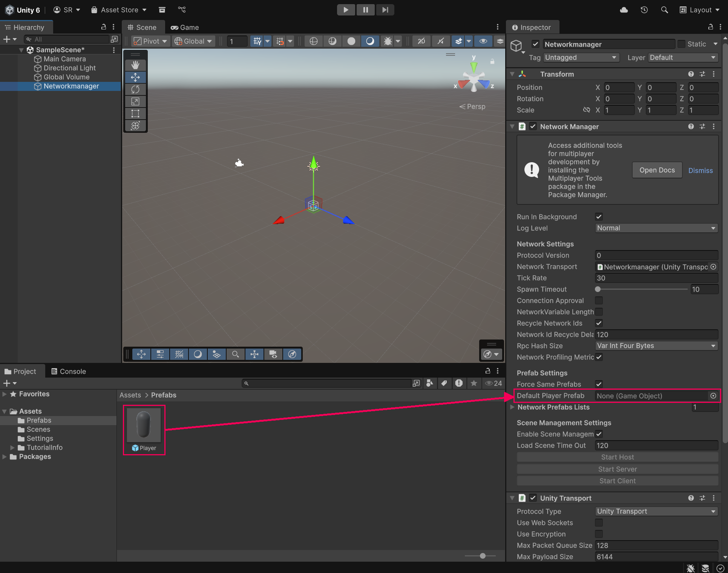The width and height of the screenshot is (728, 573).
Task: Click the Spawn Timeout slider handle
Action: point(598,289)
